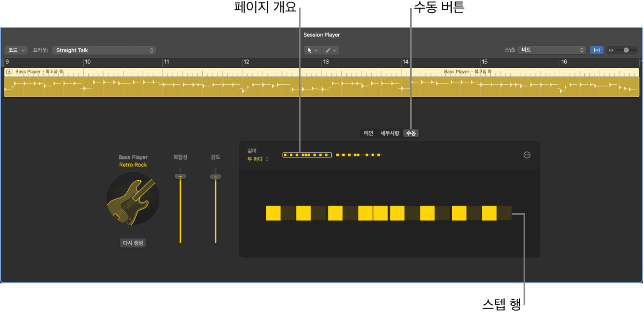Open the 두 마디 length dropdown
Image resolution: width=644 pixels, height=318 pixels.
coord(258,159)
